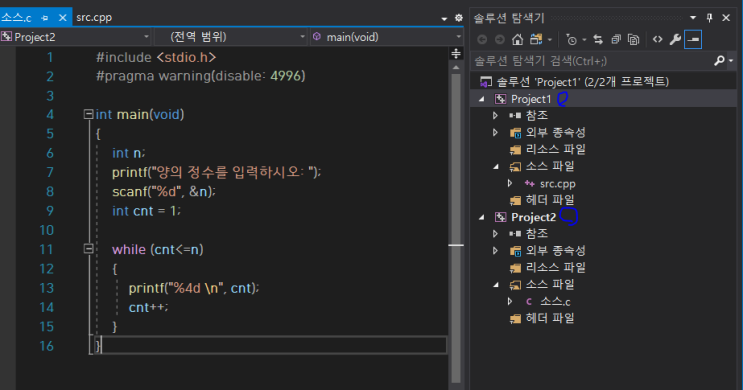Open the pending changes filter dropdown arrow
This screenshot has width=743, height=390.
tap(584, 40)
